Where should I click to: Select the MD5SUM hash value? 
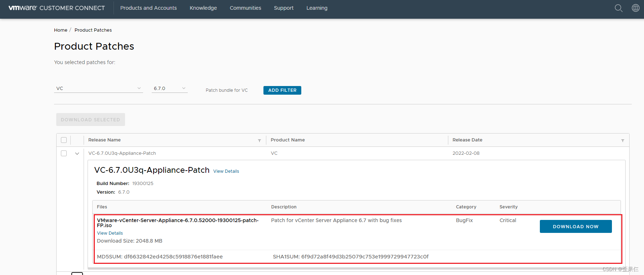[x=173, y=257]
